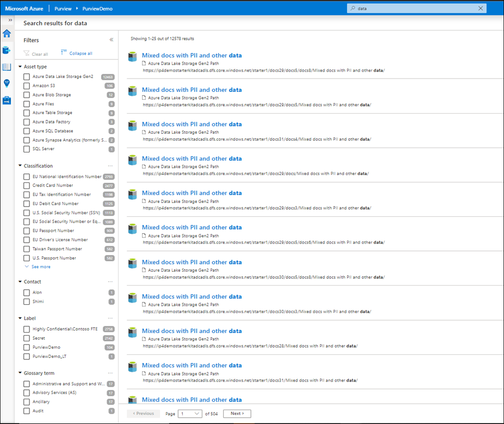Check Highly Confidential\Contoso FTE label filter
Screen dimensions: 504x424
pos(27,329)
